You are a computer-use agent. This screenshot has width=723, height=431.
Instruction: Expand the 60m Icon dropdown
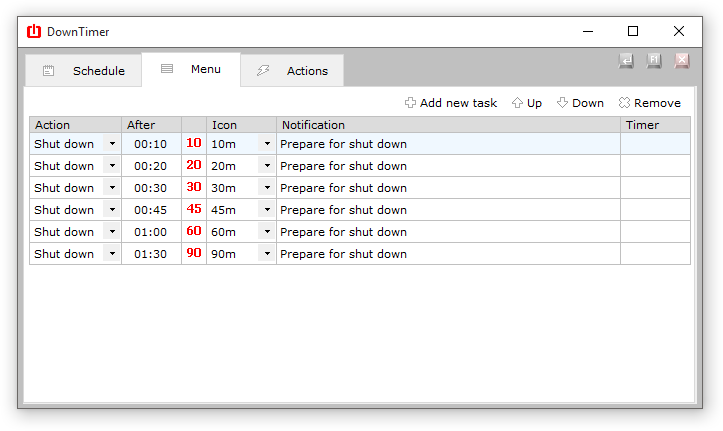[x=267, y=232]
